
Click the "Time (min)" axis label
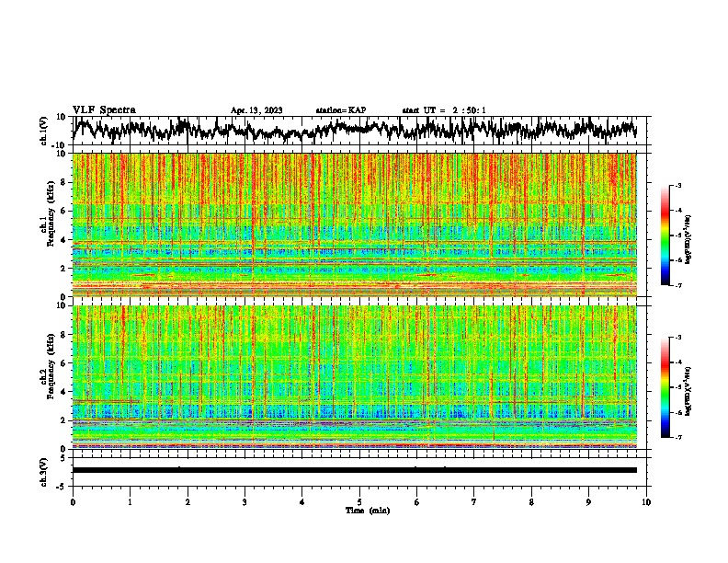tap(368, 511)
